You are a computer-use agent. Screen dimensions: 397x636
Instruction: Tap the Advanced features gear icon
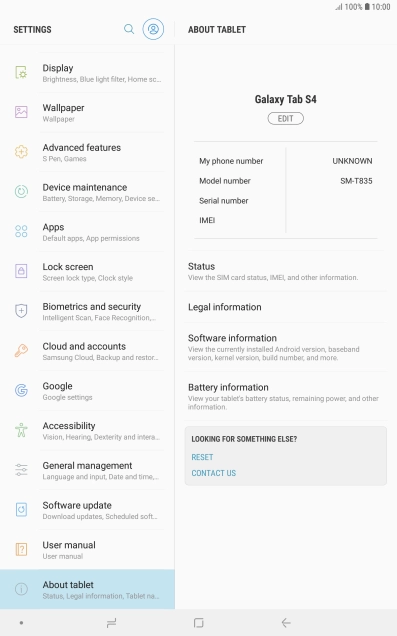(x=21, y=152)
